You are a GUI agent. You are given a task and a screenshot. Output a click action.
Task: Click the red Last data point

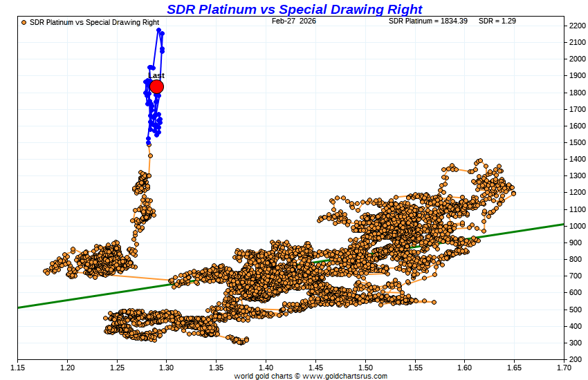[156, 86]
